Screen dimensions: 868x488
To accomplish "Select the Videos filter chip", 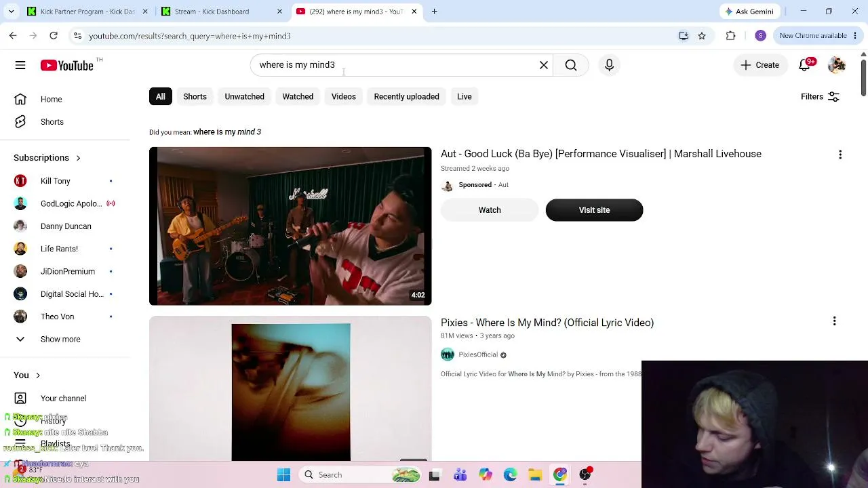I will pyautogui.click(x=344, y=96).
